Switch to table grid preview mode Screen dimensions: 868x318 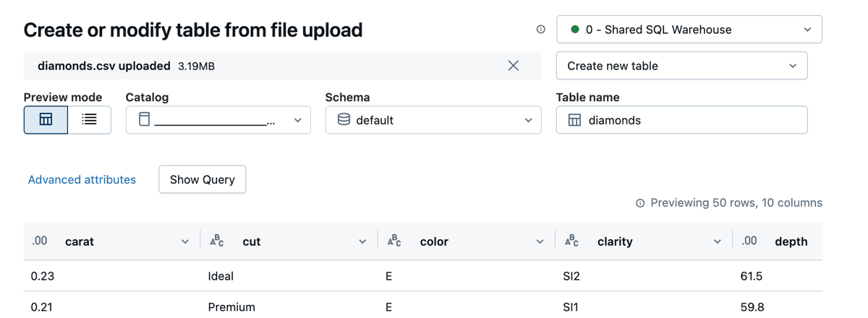pos(46,120)
